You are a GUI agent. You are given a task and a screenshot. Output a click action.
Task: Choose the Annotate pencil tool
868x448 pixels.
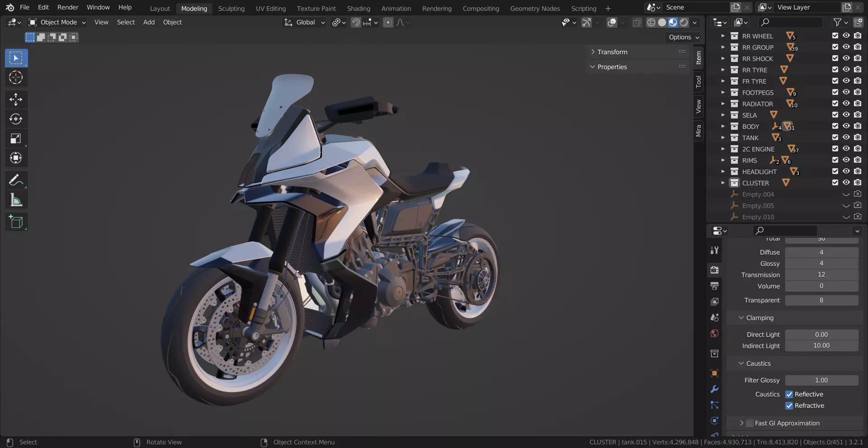(16, 180)
